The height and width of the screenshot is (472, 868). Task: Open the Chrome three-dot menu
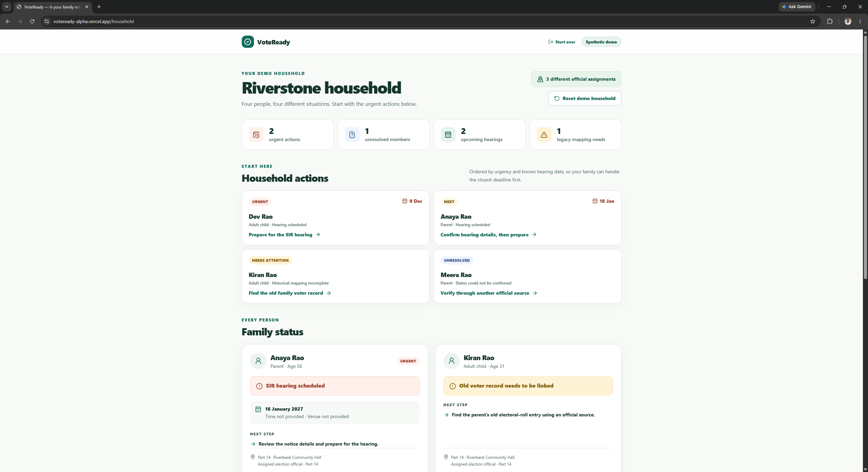[x=860, y=21]
